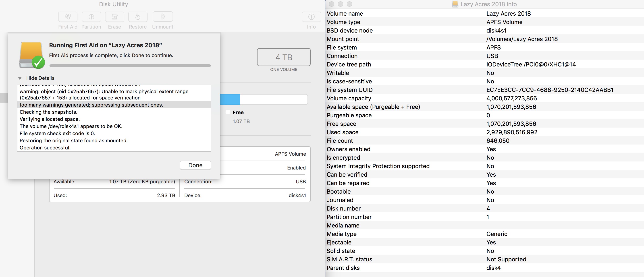Collapse the Hide Details disclosure triangle
This screenshot has height=277, width=644.
20,78
